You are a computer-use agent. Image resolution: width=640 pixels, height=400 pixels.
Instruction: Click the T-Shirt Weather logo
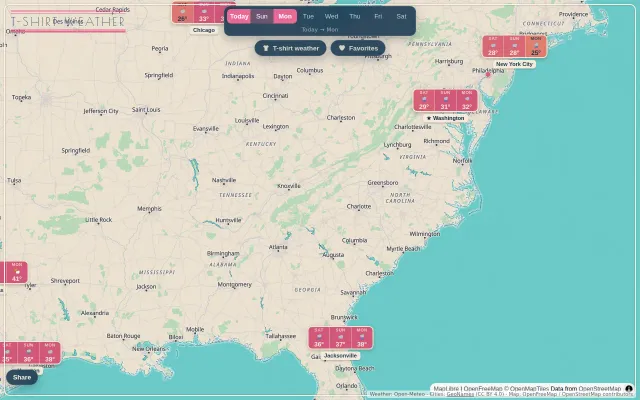point(68,21)
